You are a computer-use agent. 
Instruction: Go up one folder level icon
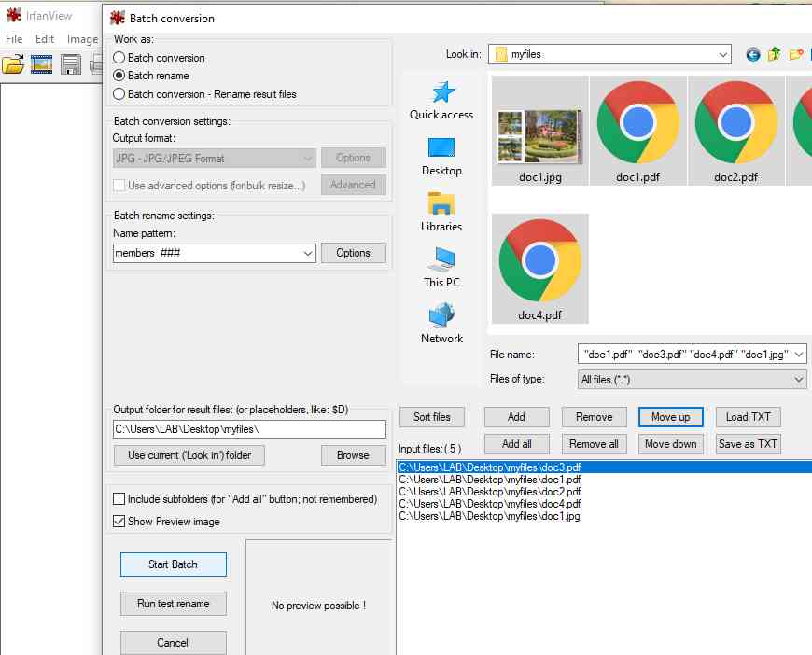[x=774, y=55]
